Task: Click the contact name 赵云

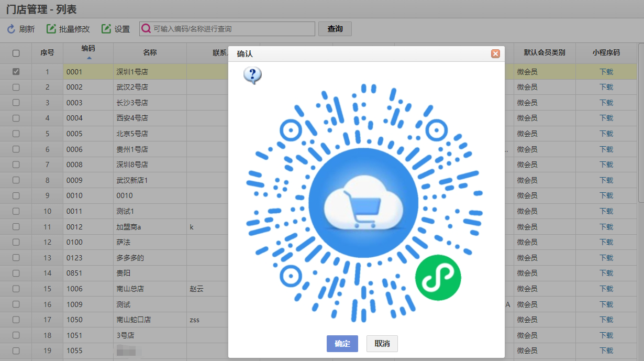Action: [x=196, y=289]
